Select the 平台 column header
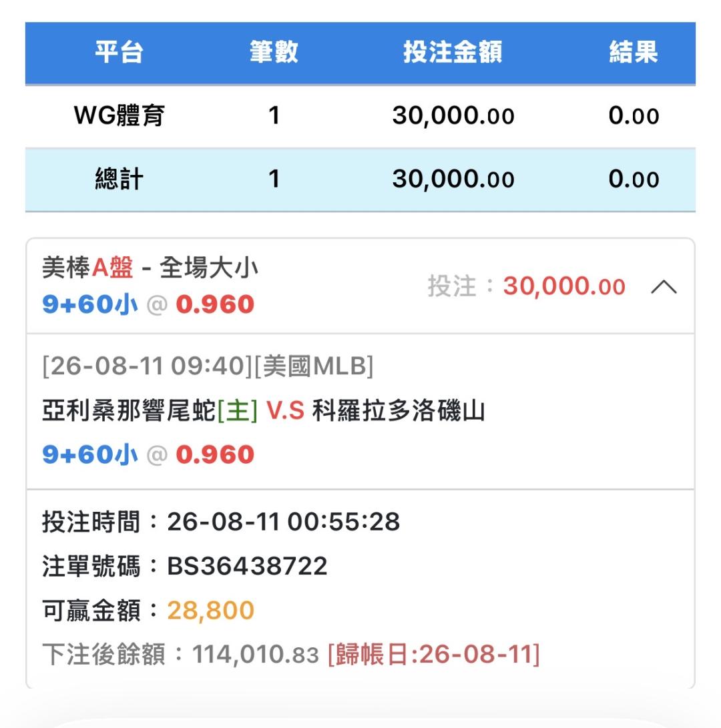 tap(119, 51)
